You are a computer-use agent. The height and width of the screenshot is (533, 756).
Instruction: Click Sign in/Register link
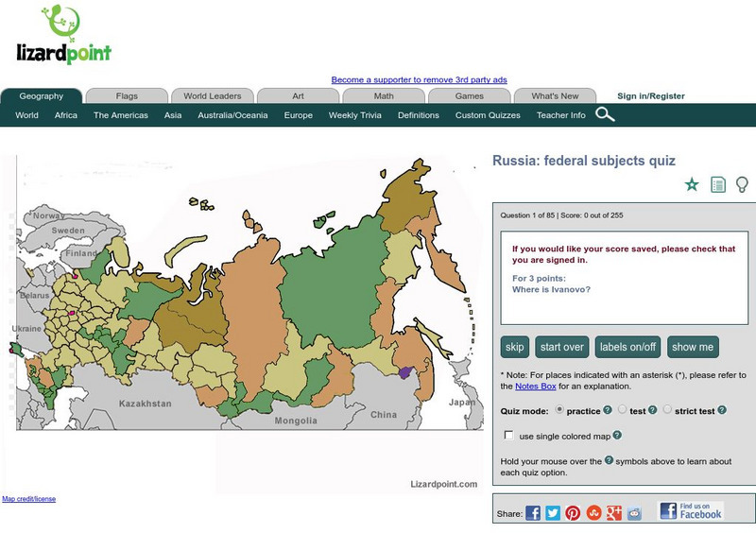(x=651, y=96)
